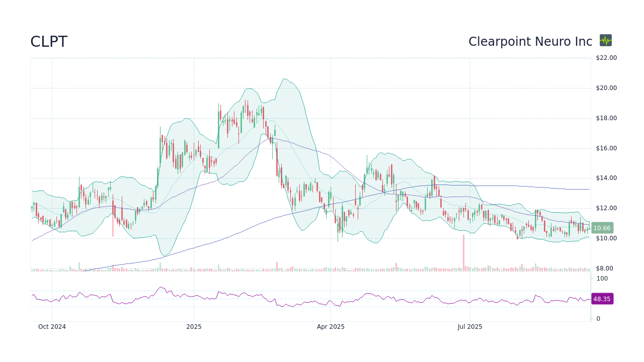Image resolution: width=644 pixels, height=362 pixels.
Task: Click the $16.00 price axis label
Action: tap(606, 148)
